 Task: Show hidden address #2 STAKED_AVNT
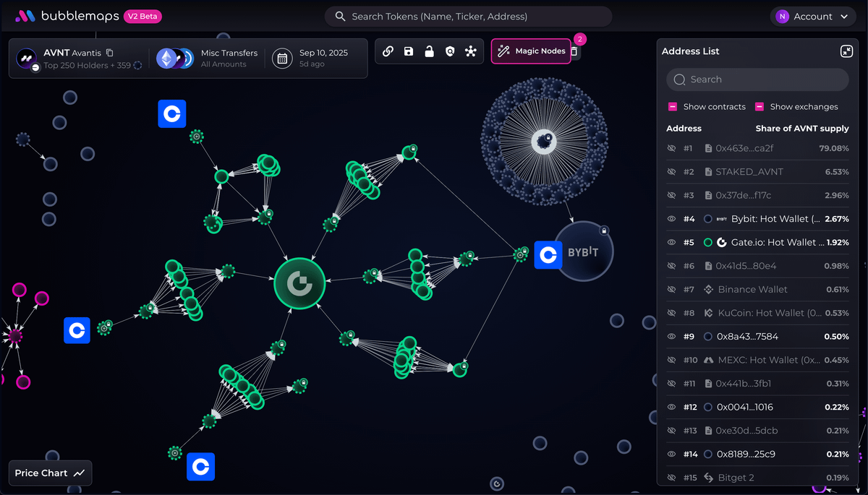click(671, 172)
